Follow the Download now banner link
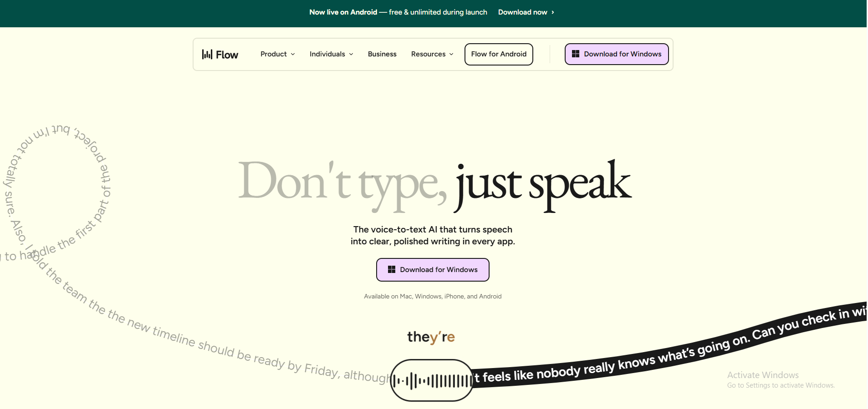868x409 pixels. 522,12
